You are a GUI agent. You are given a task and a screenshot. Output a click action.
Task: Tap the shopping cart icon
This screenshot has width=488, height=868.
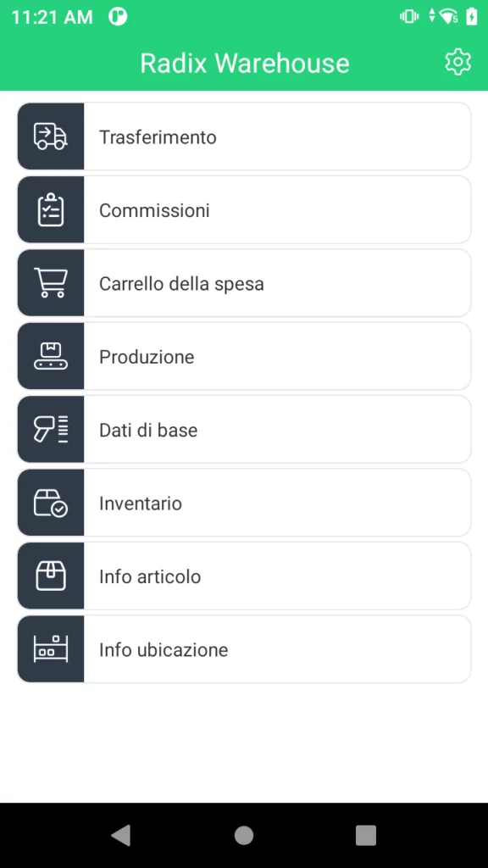[x=50, y=283]
